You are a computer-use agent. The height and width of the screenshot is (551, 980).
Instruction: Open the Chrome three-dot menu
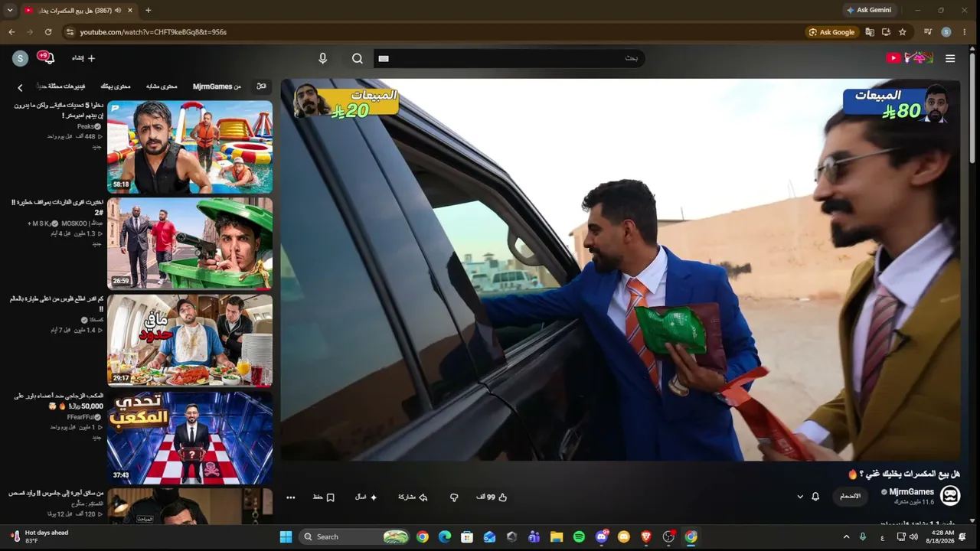(x=964, y=32)
